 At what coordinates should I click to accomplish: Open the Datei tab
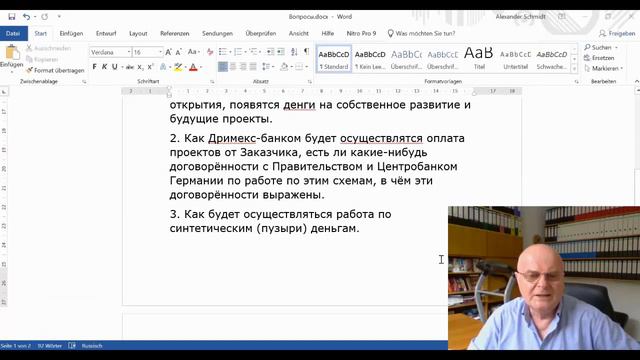[x=13, y=33]
